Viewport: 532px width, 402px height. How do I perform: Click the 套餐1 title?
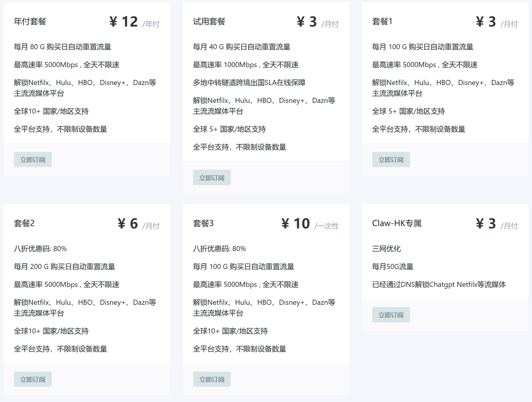tap(382, 21)
